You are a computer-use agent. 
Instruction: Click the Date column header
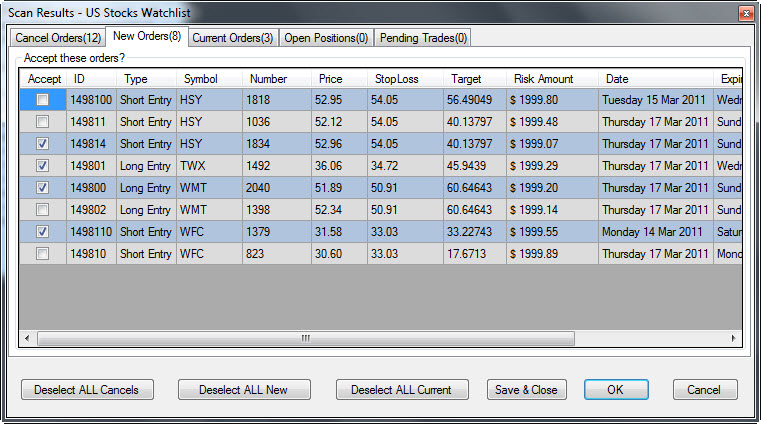tap(656, 79)
